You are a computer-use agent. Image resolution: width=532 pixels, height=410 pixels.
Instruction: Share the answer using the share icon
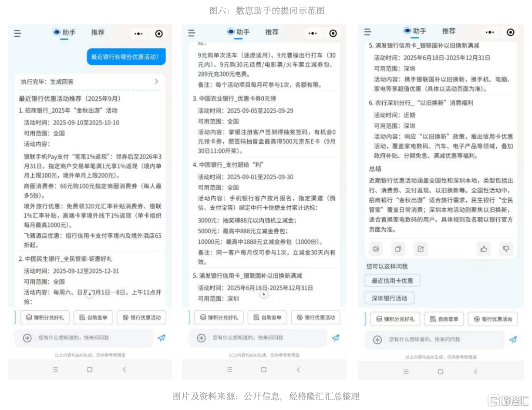[x=421, y=249]
